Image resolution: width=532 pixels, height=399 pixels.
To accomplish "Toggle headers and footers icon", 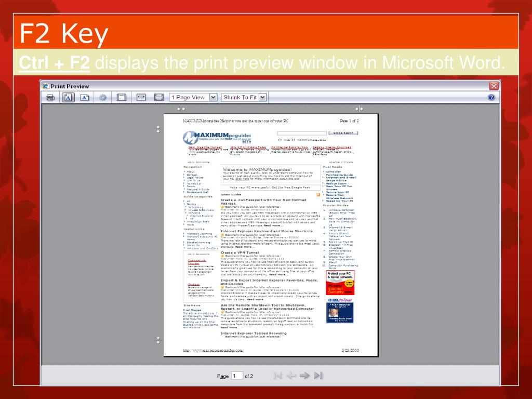I will pyautogui.click(x=122, y=98).
